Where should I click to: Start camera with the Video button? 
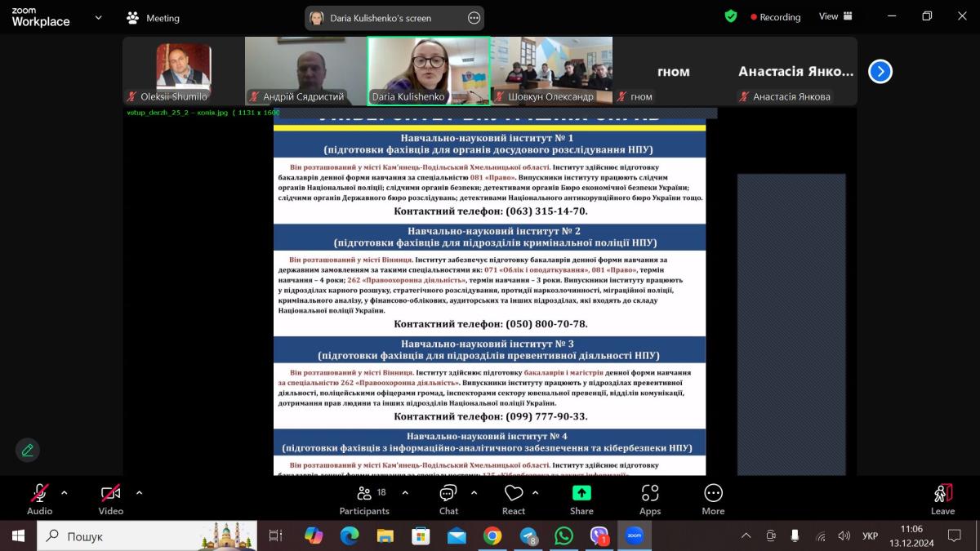point(110,498)
